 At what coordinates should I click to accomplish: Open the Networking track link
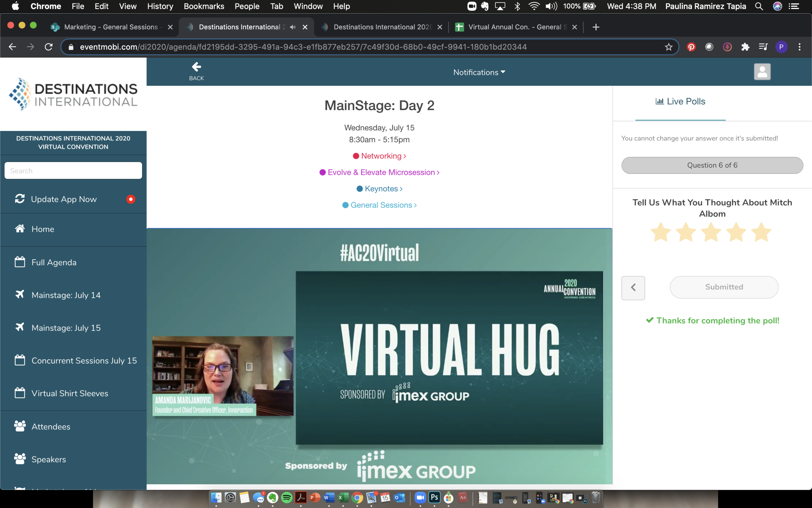pyautogui.click(x=379, y=156)
